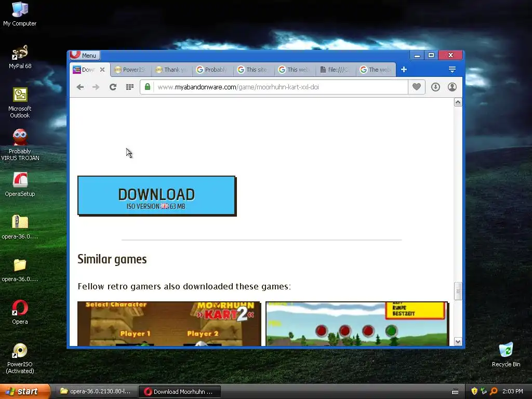Click the 2:03 PM clock

[513, 392]
